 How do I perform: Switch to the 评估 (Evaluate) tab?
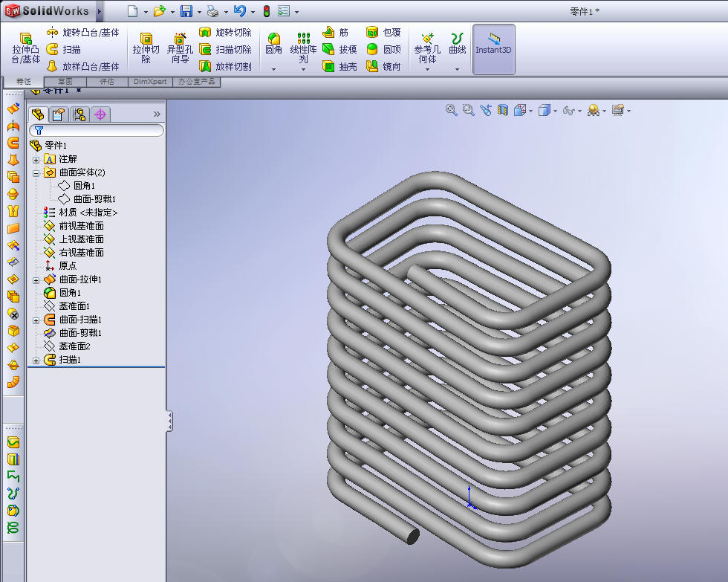click(x=107, y=82)
